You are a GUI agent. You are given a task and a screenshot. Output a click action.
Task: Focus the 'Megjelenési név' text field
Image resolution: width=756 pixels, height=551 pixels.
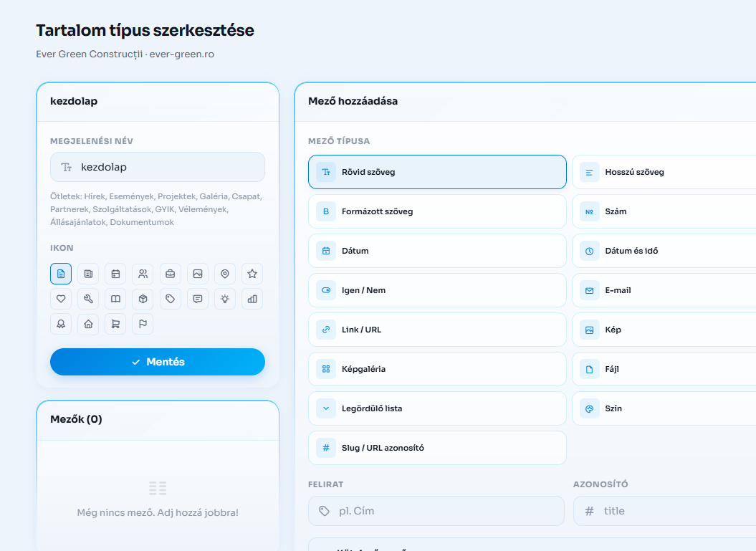tap(158, 167)
